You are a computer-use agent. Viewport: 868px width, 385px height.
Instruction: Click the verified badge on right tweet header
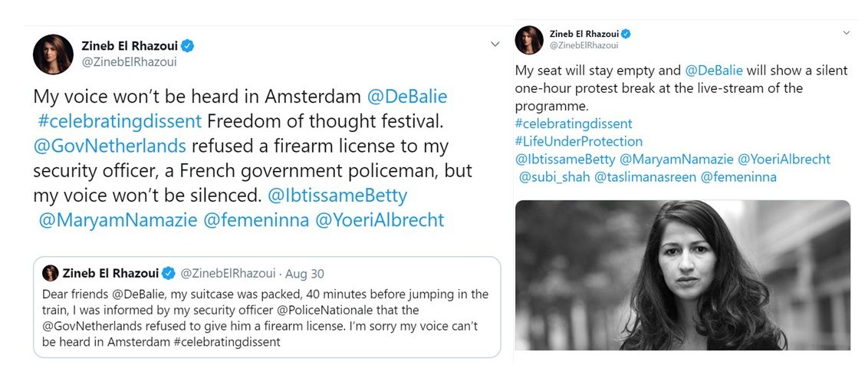(626, 35)
